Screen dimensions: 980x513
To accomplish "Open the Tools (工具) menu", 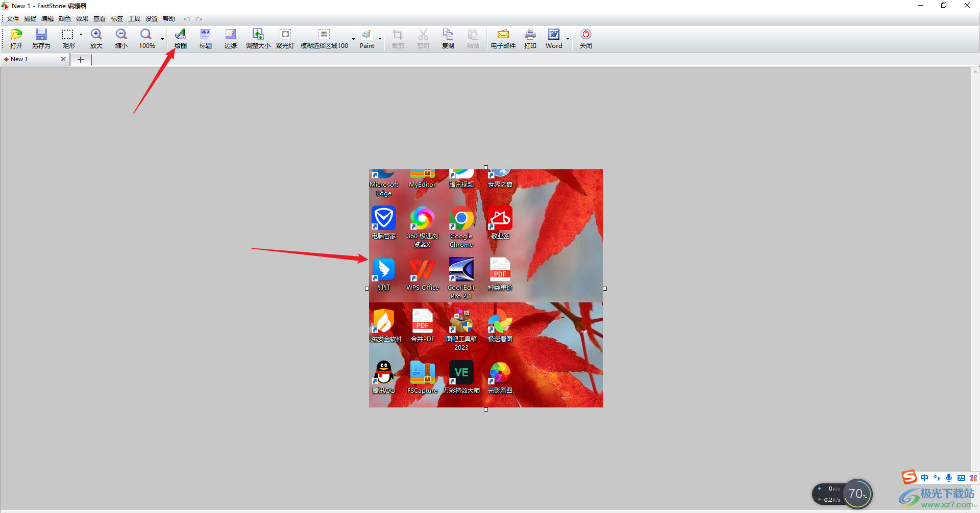I will [x=134, y=19].
